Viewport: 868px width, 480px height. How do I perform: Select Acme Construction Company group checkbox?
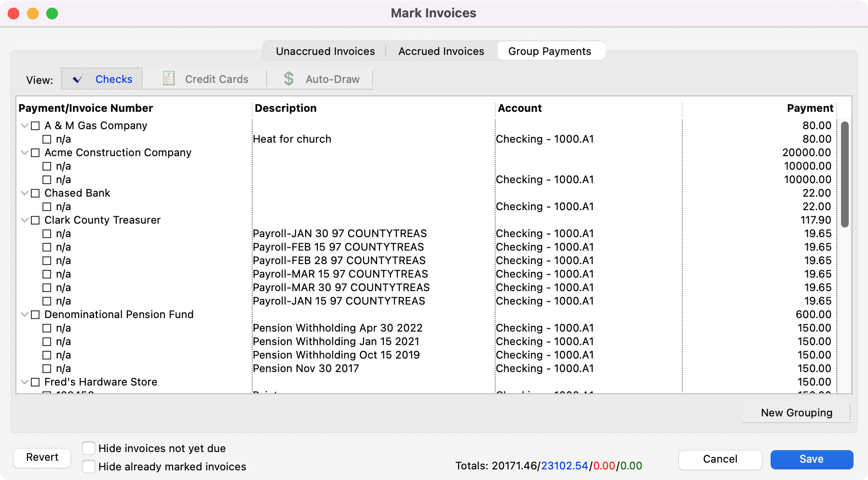35,153
